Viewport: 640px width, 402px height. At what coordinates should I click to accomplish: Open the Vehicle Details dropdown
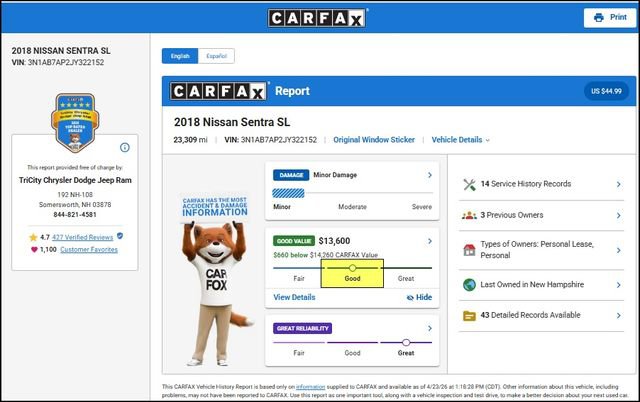coord(460,140)
